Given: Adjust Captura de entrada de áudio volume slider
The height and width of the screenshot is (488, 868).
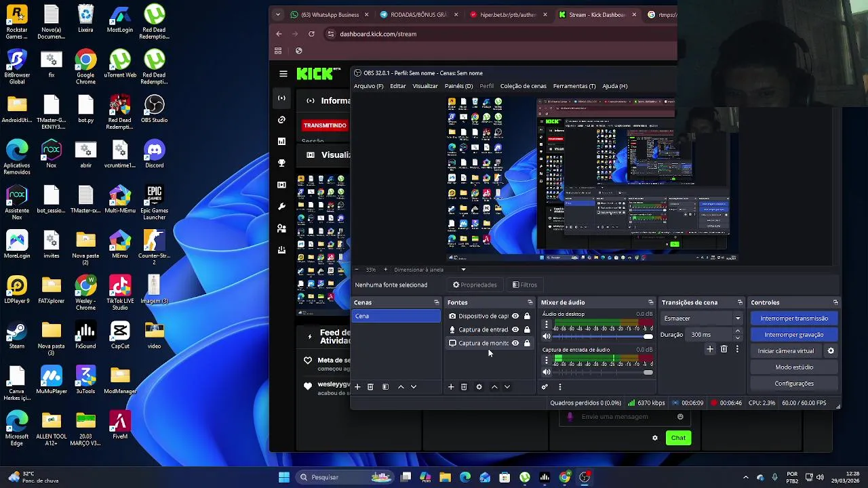Looking at the screenshot, I should [x=603, y=372].
